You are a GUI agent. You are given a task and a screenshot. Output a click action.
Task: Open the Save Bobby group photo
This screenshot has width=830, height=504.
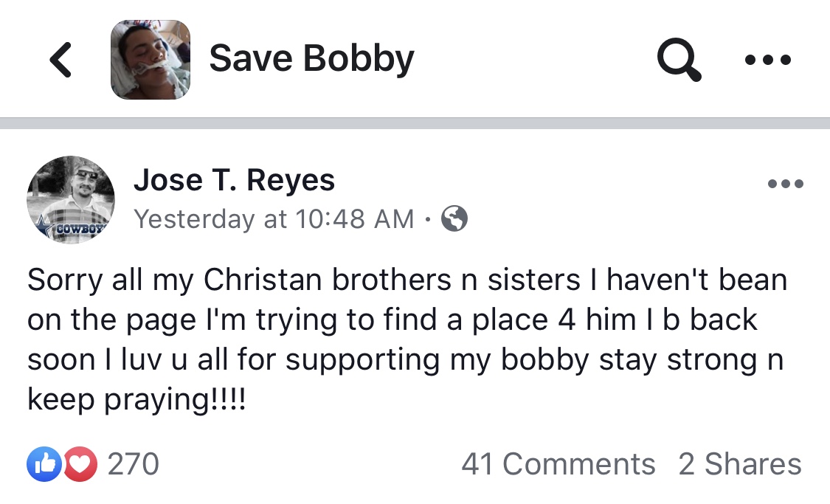tap(151, 60)
